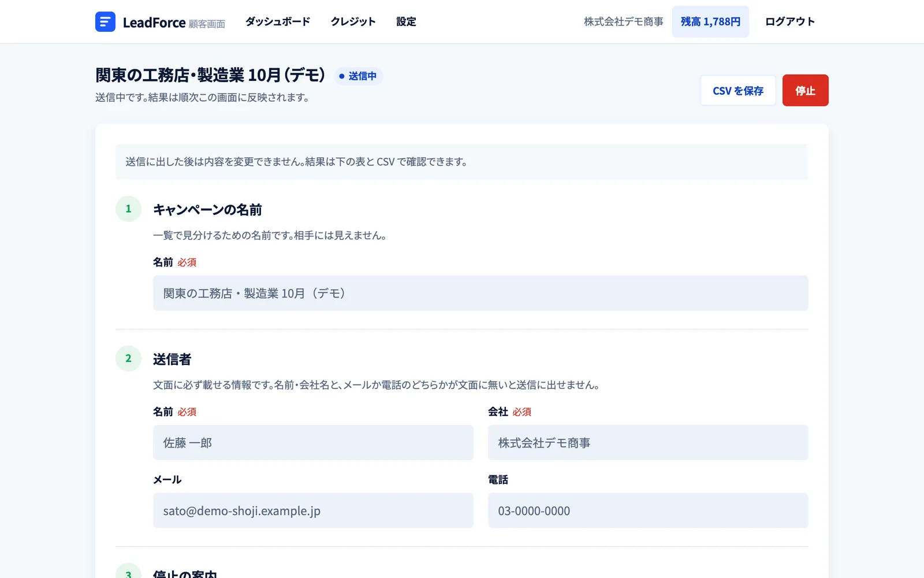Click the page title 関東の工務店・製造業 10月
924x578 pixels.
pyautogui.click(x=210, y=75)
